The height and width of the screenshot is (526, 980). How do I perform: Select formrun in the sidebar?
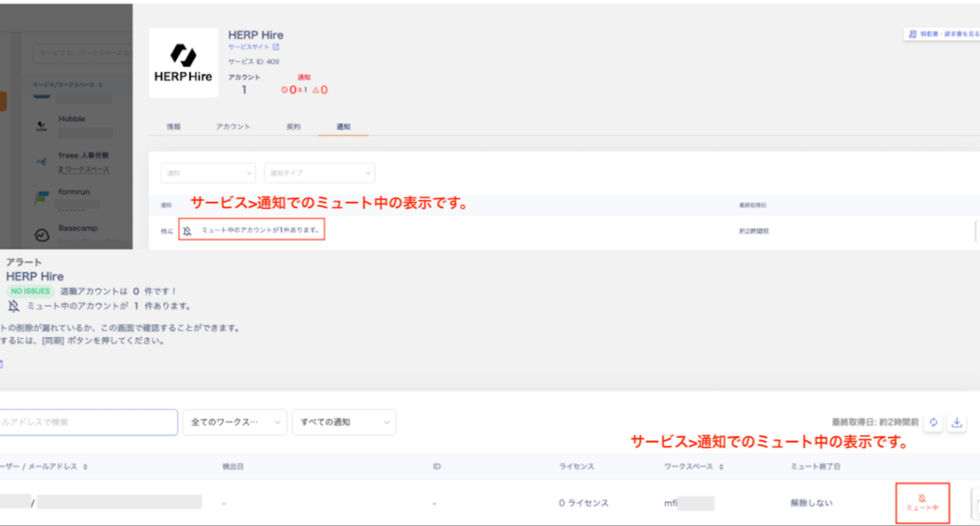(74, 192)
